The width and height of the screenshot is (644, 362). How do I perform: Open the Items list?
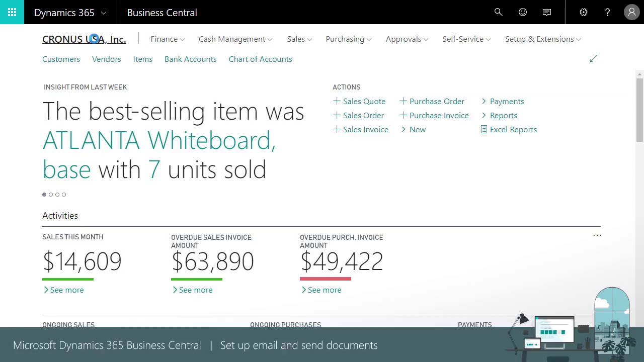142,59
